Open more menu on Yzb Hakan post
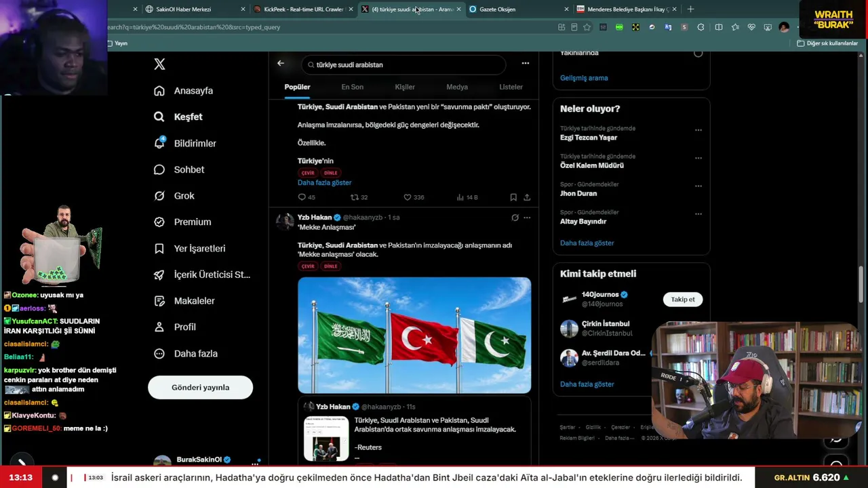The height and width of the screenshot is (488, 868). [x=527, y=218]
